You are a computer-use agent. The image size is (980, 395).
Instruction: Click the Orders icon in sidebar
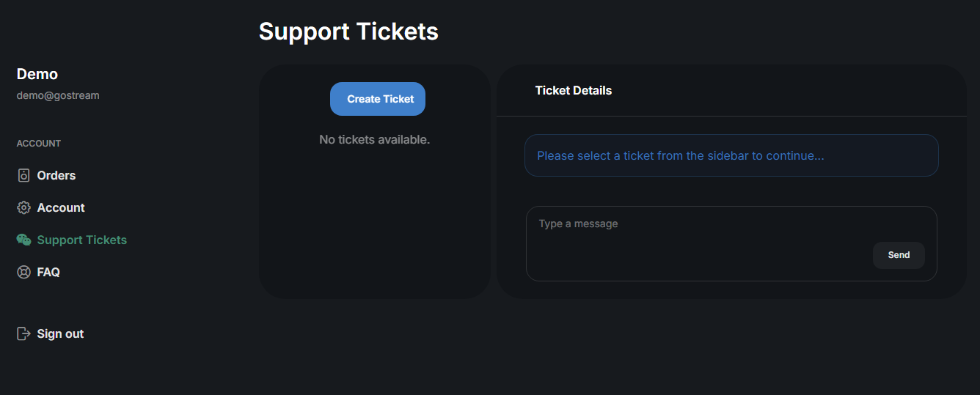click(23, 175)
